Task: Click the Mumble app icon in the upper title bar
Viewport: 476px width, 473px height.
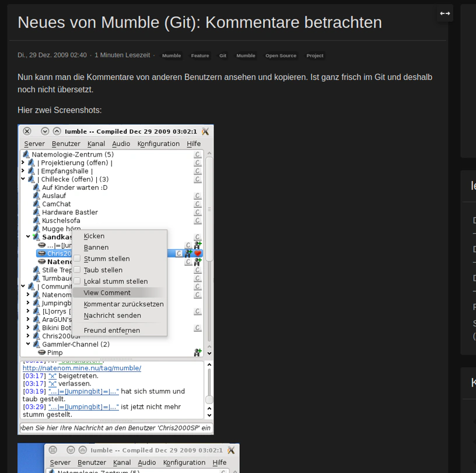Action: [205, 131]
